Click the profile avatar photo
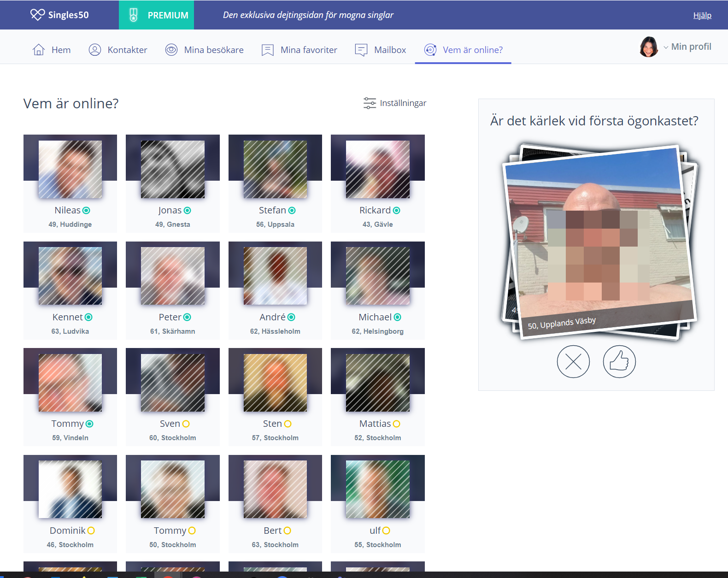The height and width of the screenshot is (578, 728). (x=649, y=47)
